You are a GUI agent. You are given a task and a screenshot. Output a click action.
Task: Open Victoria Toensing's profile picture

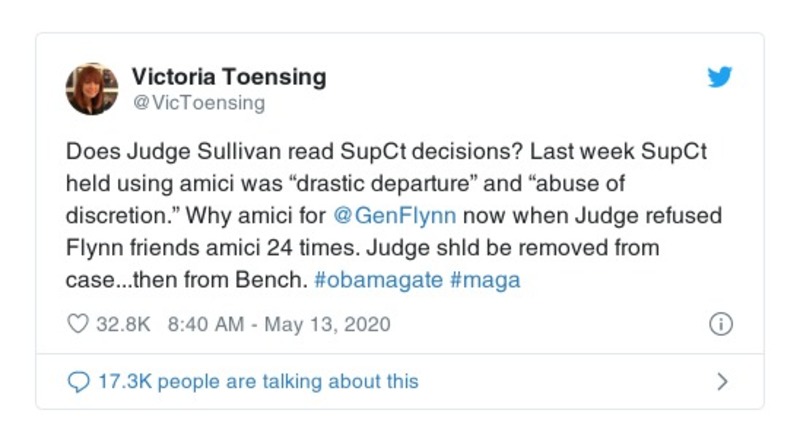[x=92, y=88]
